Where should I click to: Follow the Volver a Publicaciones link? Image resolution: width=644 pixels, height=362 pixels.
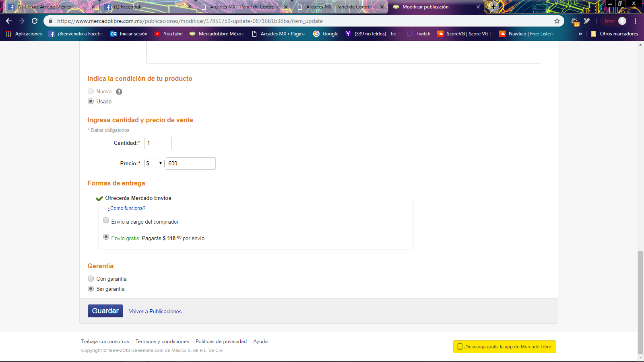coord(155,311)
